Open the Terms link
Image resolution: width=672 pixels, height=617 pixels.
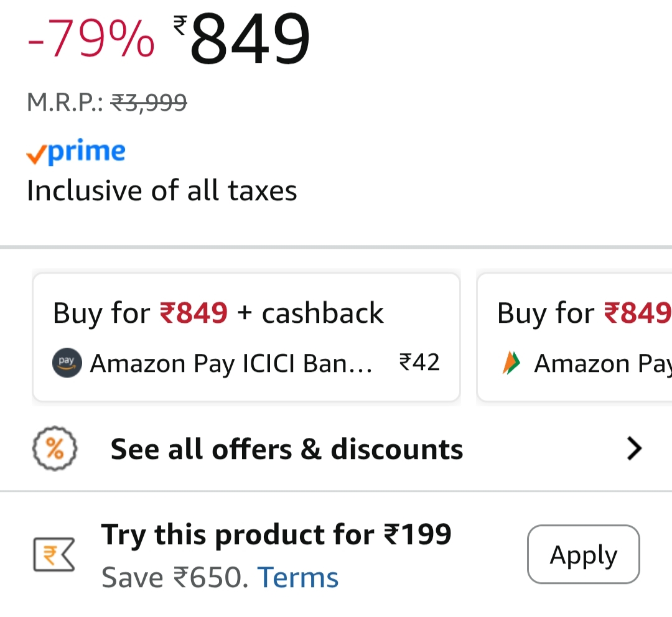(x=298, y=577)
